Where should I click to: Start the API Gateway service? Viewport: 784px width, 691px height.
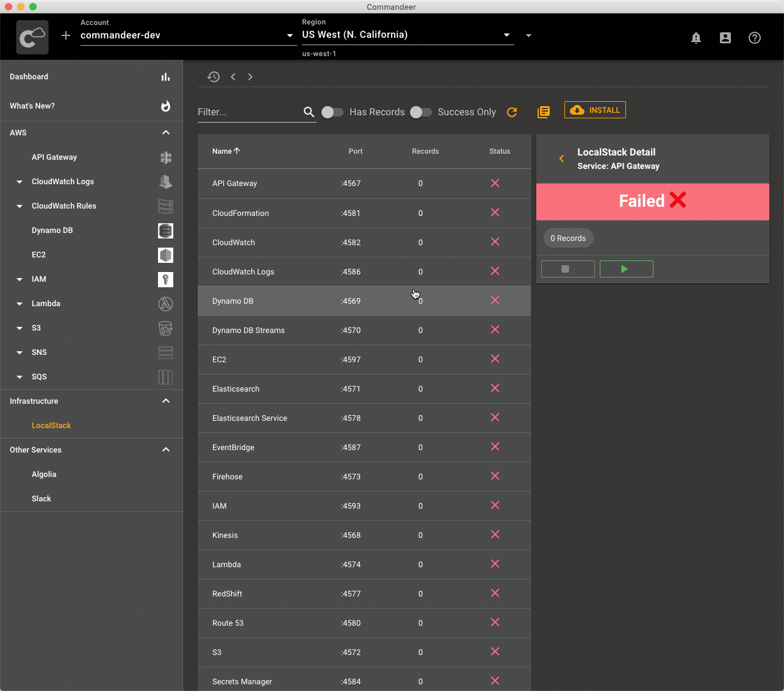click(627, 269)
